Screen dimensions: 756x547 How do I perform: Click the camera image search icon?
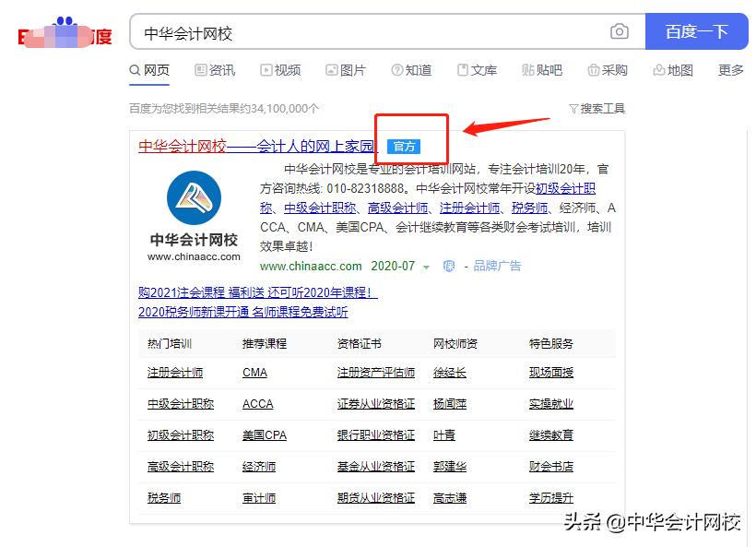tap(619, 32)
